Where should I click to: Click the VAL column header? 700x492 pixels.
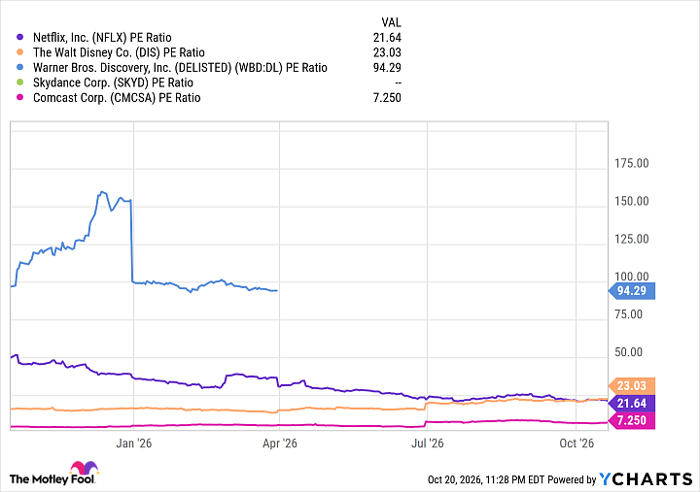tap(391, 22)
